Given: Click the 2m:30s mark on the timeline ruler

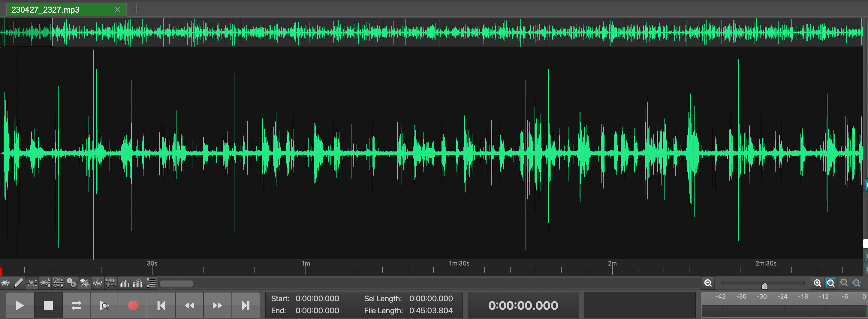Looking at the screenshot, I should coord(766,263).
